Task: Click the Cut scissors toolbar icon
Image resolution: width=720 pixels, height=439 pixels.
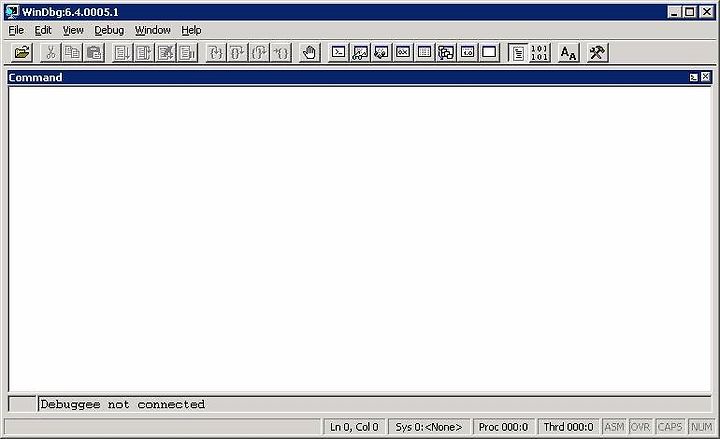Action: pyautogui.click(x=51, y=53)
